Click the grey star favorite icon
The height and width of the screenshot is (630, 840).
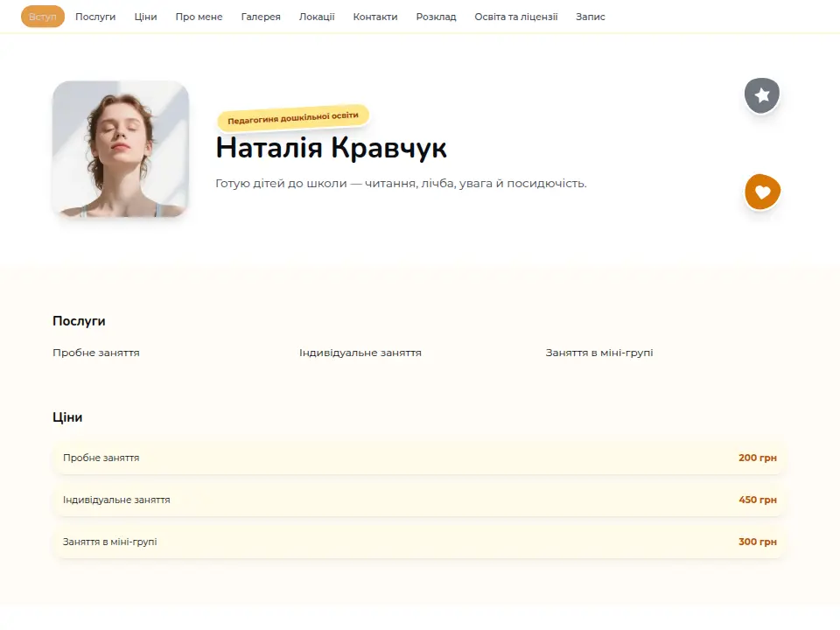point(762,95)
